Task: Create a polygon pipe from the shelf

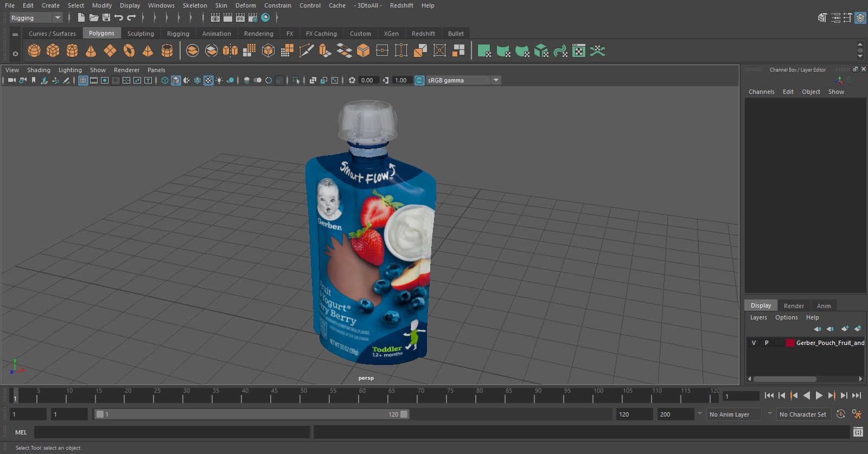Action: coord(167,51)
